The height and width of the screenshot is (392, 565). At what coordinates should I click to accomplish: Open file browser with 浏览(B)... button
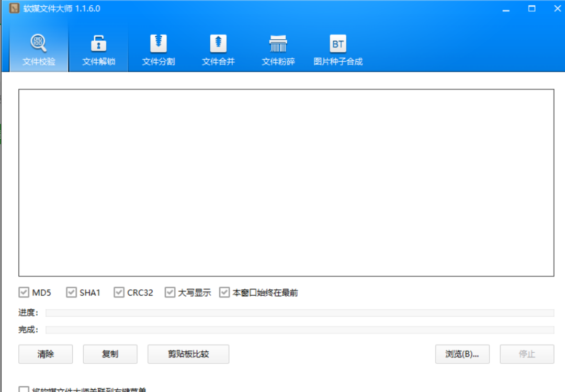pyautogui.click(x=462, y=354)
